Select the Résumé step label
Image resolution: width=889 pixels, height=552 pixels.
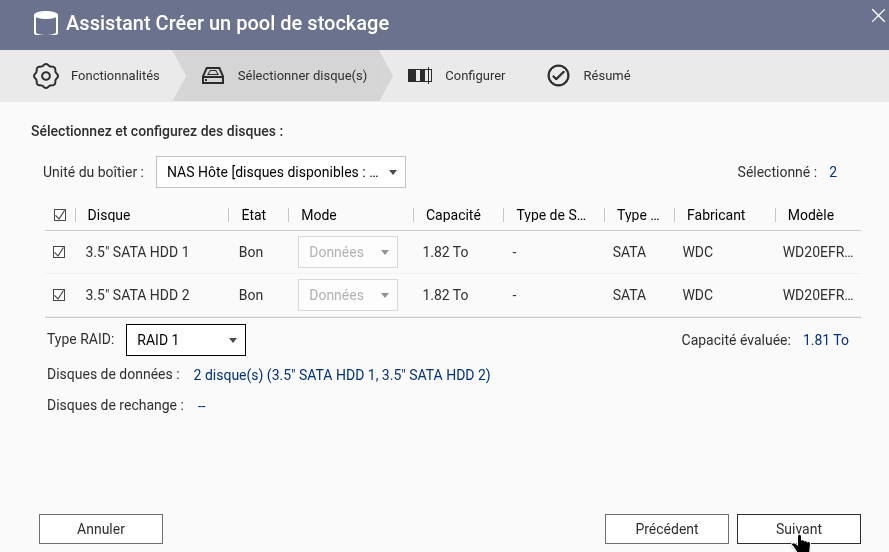606,76
